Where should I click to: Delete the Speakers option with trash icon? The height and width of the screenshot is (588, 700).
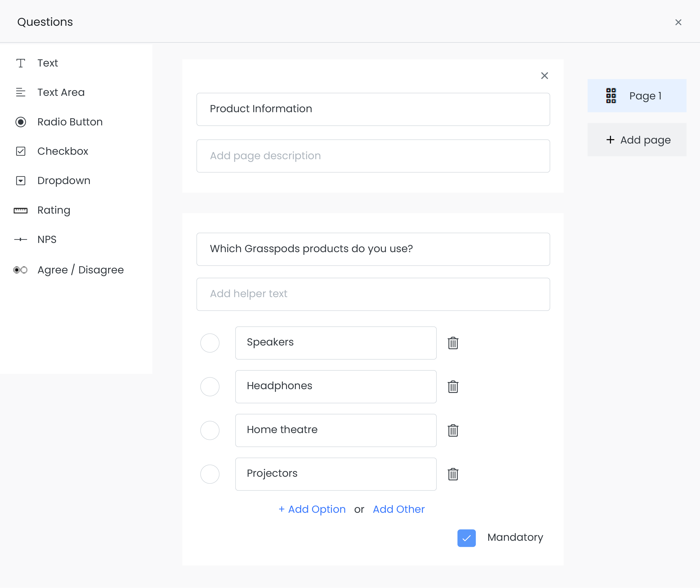point(453,343)
